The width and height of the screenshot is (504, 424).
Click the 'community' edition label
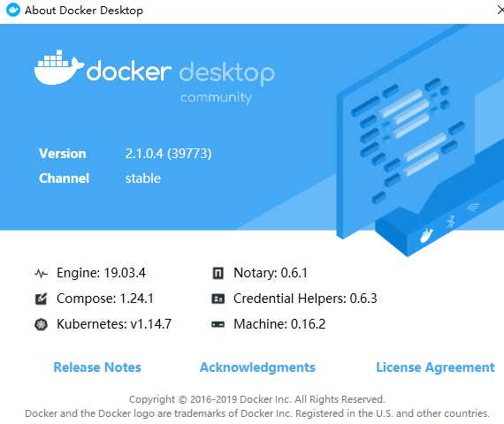216,98
